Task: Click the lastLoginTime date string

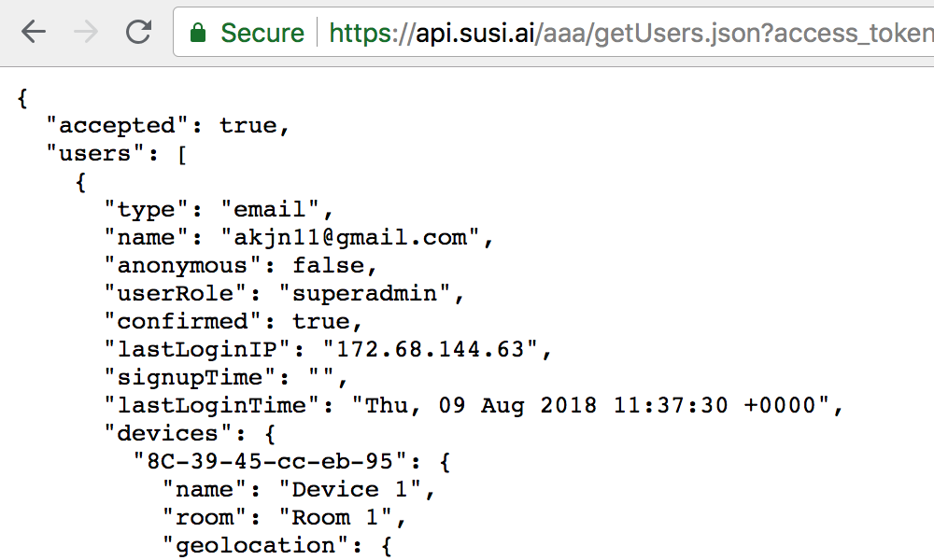Action: pos(590,405)
